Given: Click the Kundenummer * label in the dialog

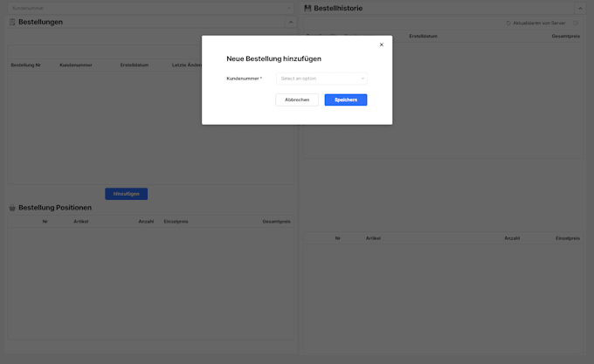Looking at the screenshot, I should [244, 79].
